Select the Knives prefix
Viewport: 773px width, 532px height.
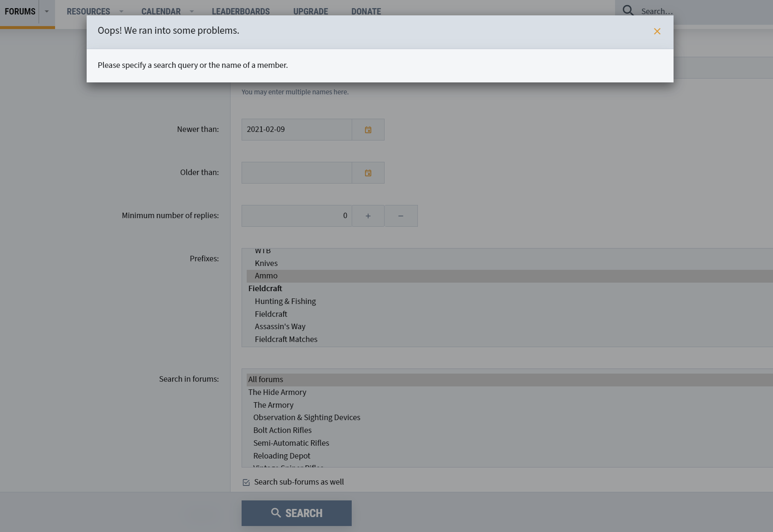click(510, 263)
